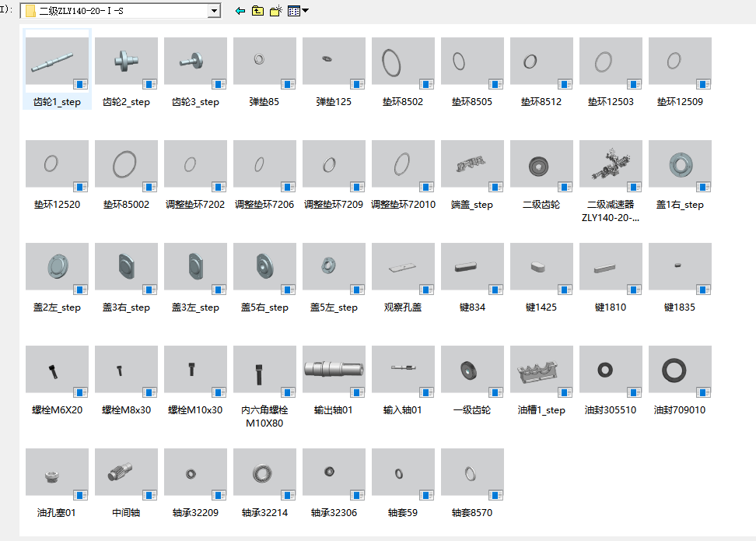Select the 轴承32214 bearing icon
The height and width of the screenshot is (541, 756).
(x=264, y=475)
